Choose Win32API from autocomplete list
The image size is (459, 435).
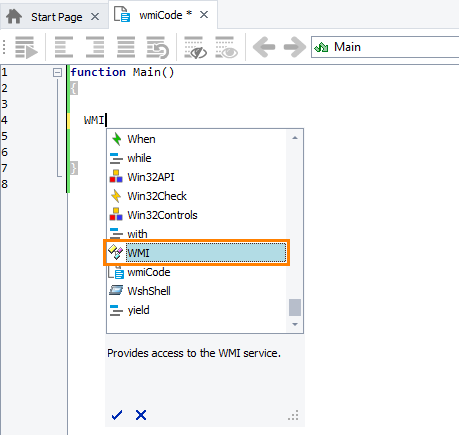197,177
